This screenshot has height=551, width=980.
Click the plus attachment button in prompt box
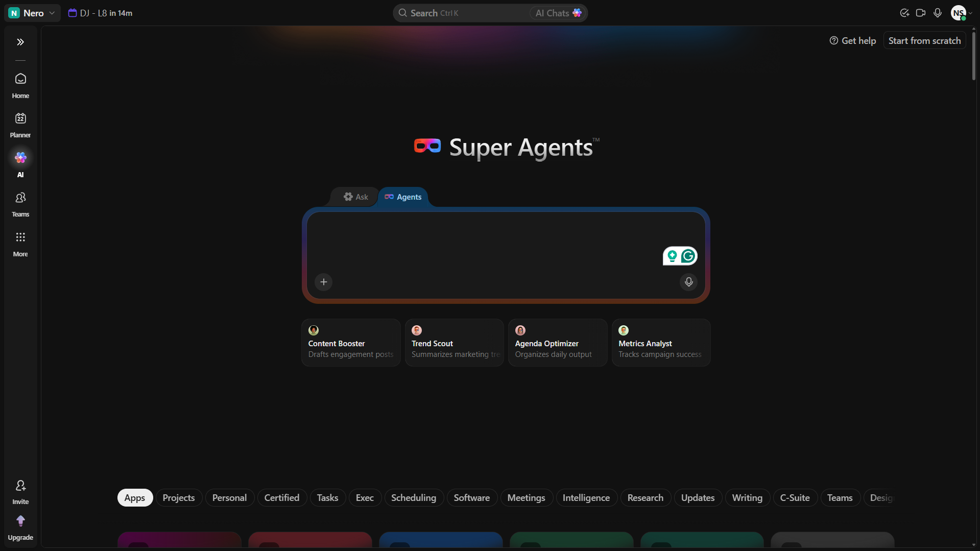click(323, 282)
